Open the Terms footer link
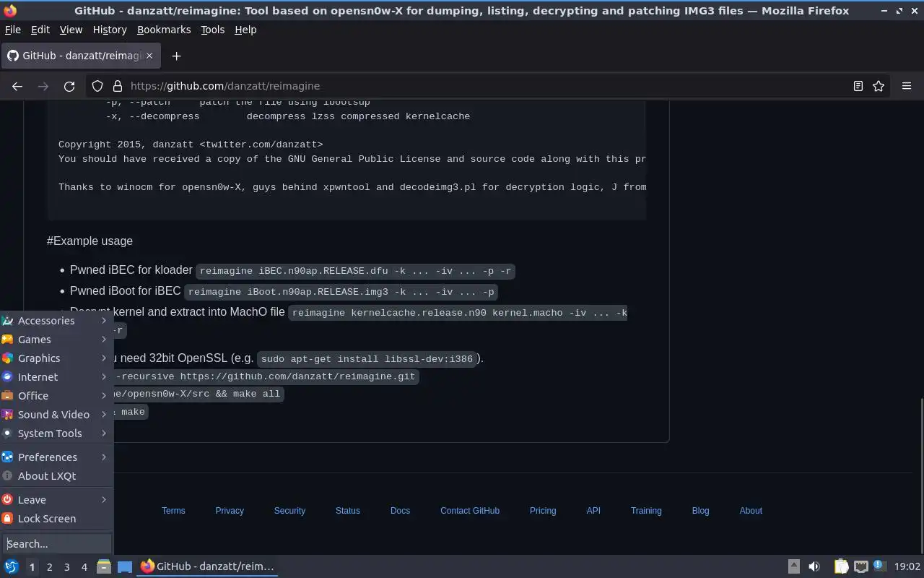Screen dimensions: 924x578 [x=173, y=511]
